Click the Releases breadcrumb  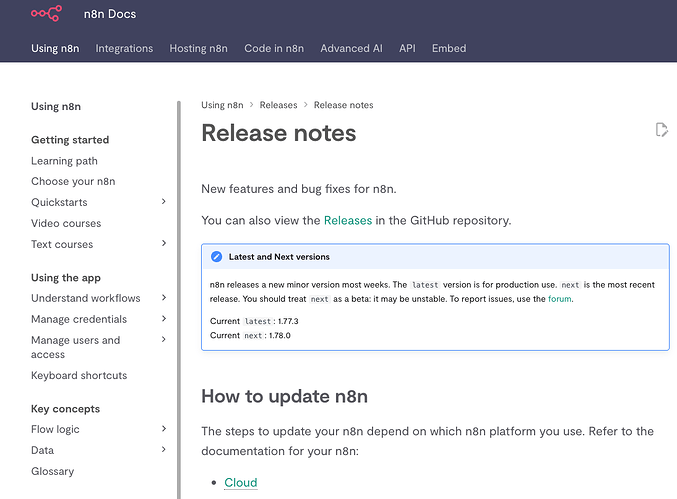tap(278, 105)
